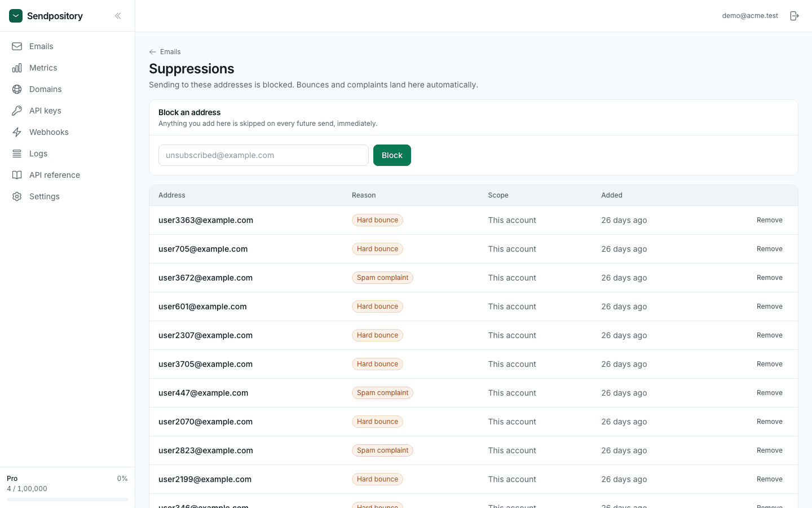Open Metrics in the sidebar
The width and height of the screenshot is (812, 508).
(68, 68)
